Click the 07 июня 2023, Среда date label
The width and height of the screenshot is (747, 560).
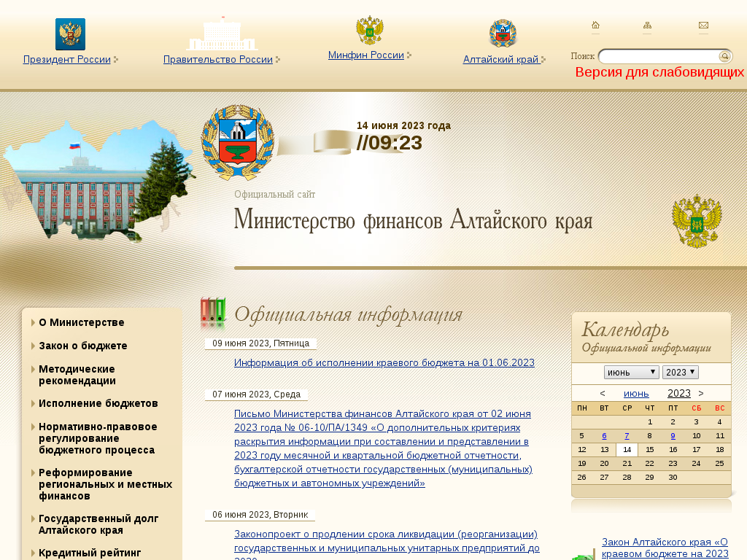point(256,394)
